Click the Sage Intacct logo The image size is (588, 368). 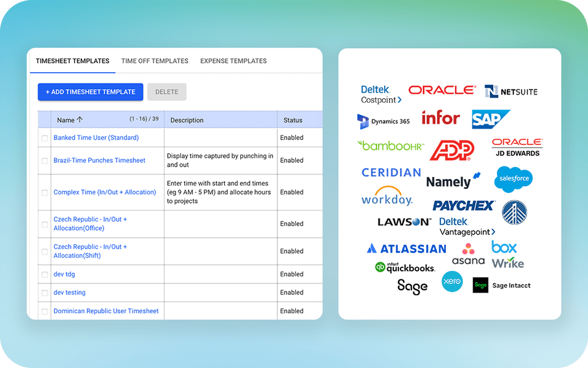[502, 285]
